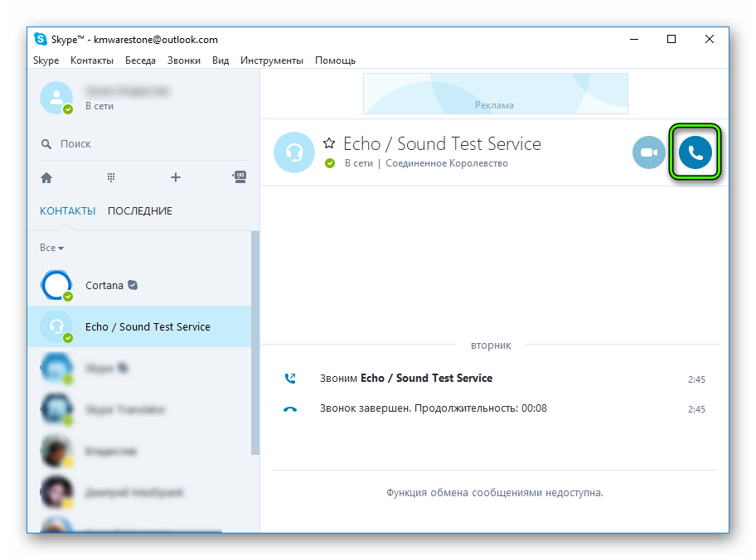Open the Инструменты menu

coord(272,60)
